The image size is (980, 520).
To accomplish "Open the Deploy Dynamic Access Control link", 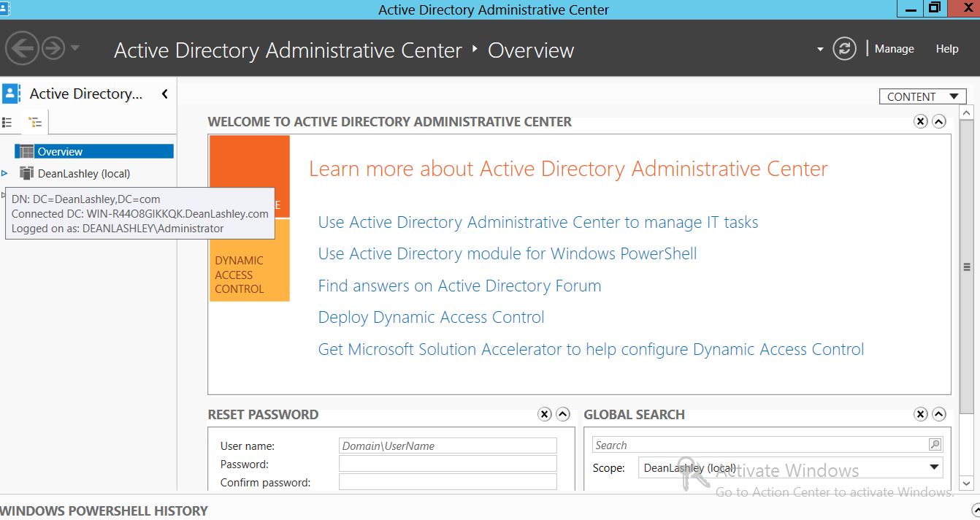I will 431,318.
